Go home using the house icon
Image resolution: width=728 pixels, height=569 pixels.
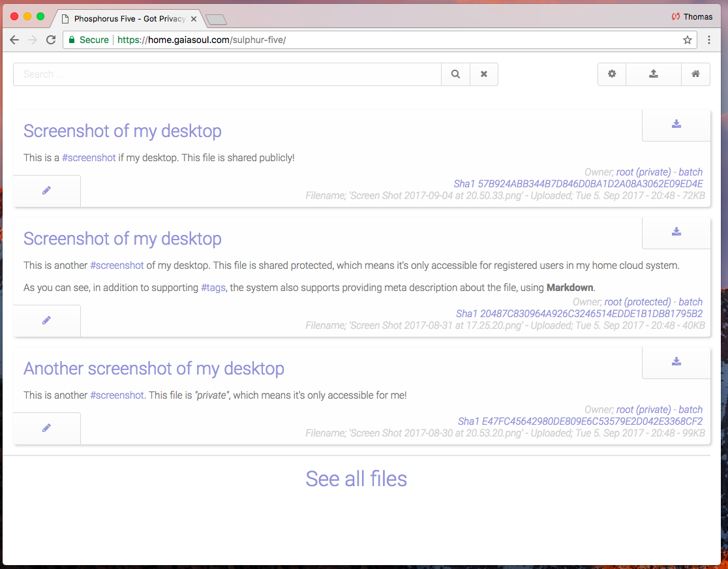(x=695, y=74)
